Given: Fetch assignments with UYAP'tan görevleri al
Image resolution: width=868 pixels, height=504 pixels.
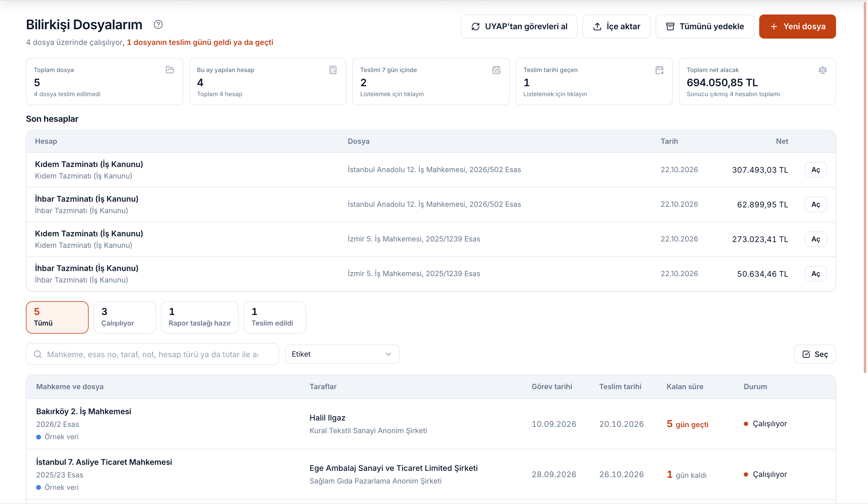Looking at the screenshot, I should click(x=519, y=27).
